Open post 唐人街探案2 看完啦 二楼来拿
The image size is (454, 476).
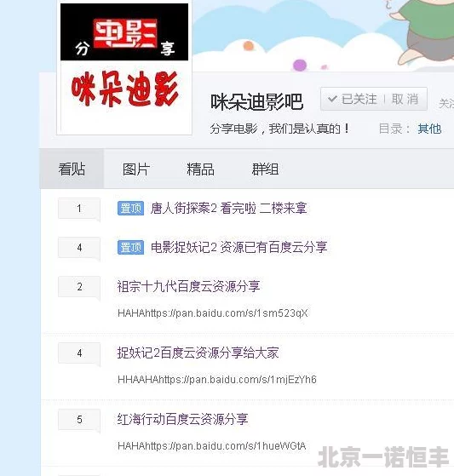pyautogui.click(x=228, y=209)
